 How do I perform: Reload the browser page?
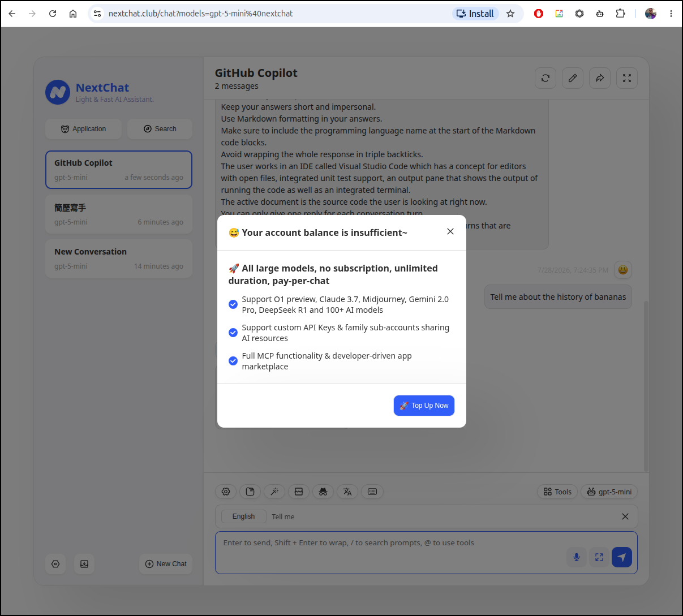53,14
